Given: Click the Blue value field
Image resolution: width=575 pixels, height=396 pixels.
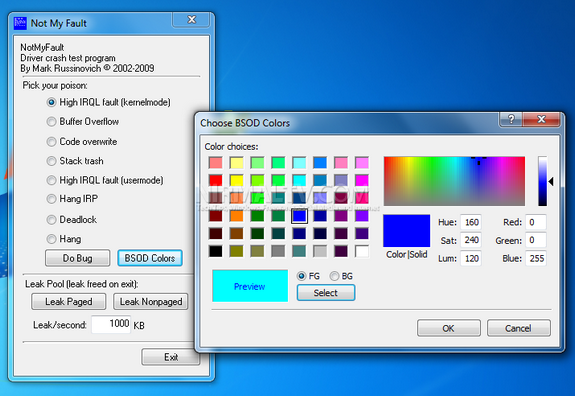Looking at the screenshot, I should click(x=536, y=258).
